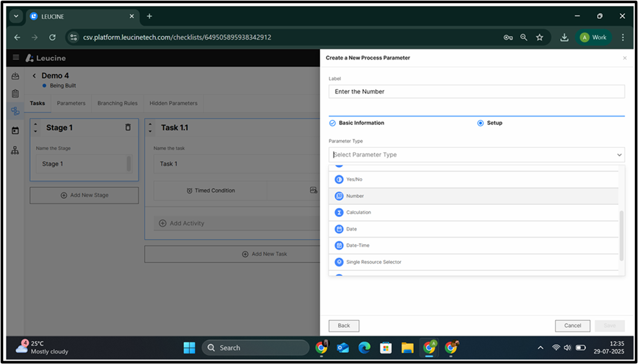Select the Setup step radio button
The image size is (638, 364).
[481, 123]
